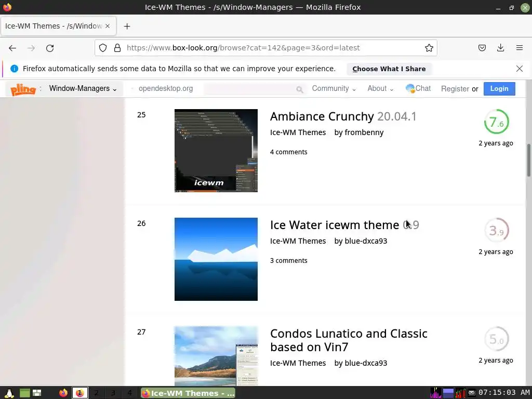Image resolution: width=532 pixels, height=399 pixels.
Task: Open blue-dxca93 profile under Condos Lunatico
Action: tap(366, 363)
